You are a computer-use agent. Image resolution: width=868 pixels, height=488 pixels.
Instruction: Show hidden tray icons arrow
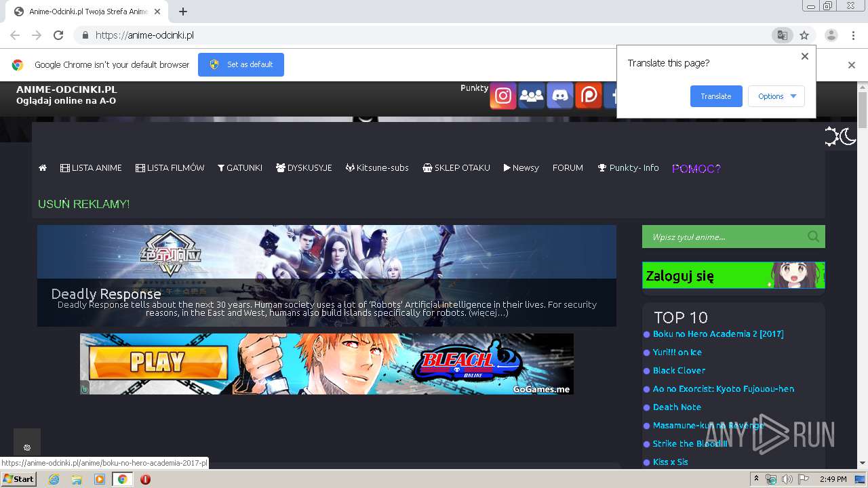tap(757, 479)
